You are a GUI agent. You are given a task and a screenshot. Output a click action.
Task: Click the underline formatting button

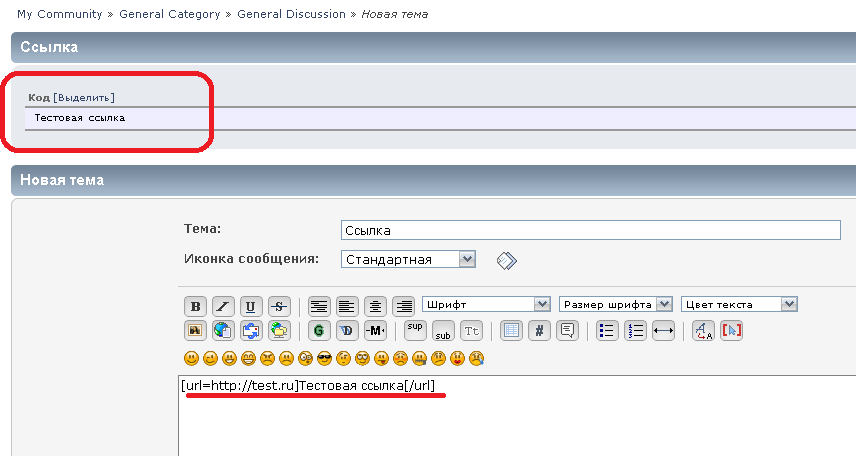pyautogui.click(x=251, y=306)
